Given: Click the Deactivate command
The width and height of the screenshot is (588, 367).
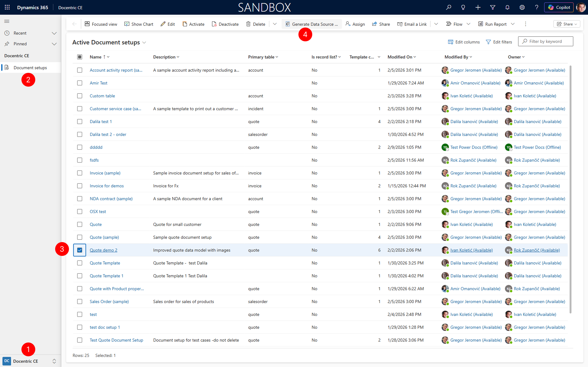Looking at the screenshot, I should (x=225, y=24).
